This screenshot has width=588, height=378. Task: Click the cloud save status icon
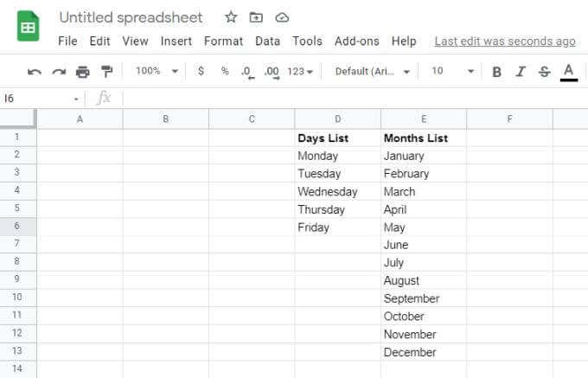(282, 17)
